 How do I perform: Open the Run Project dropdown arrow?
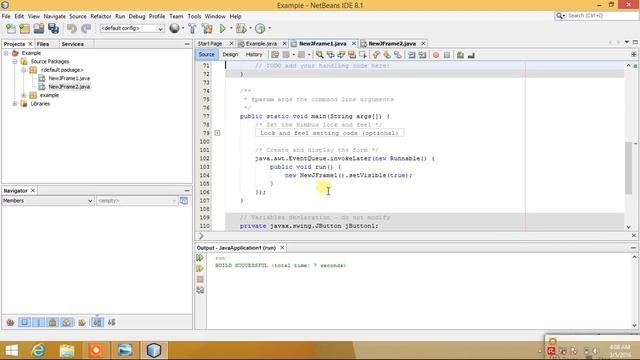point(231,28)
